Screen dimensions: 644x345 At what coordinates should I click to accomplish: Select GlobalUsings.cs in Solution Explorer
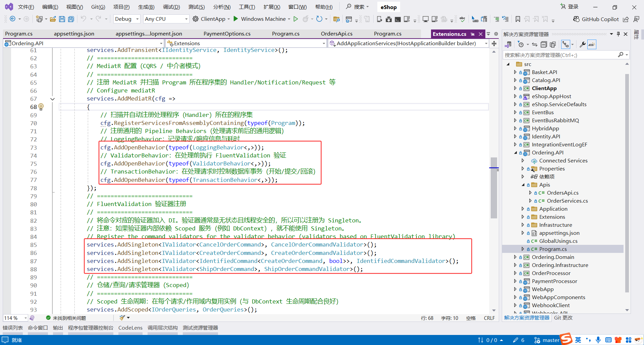[558, 241]
